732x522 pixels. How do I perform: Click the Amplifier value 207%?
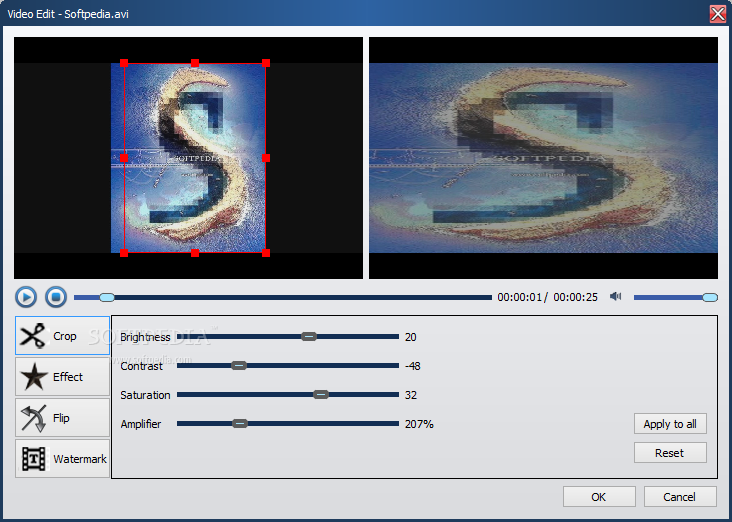point(419,424)
